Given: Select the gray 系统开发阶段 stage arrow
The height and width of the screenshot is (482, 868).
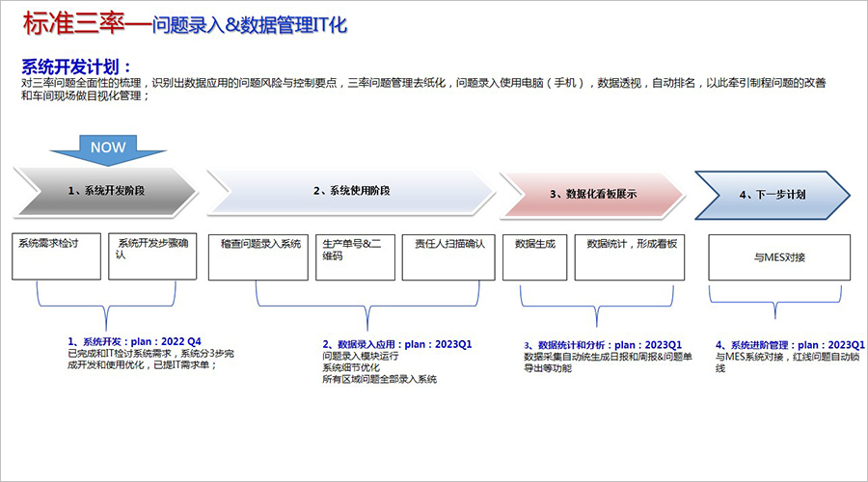Looking at the screenshot, I should [104, 192].
